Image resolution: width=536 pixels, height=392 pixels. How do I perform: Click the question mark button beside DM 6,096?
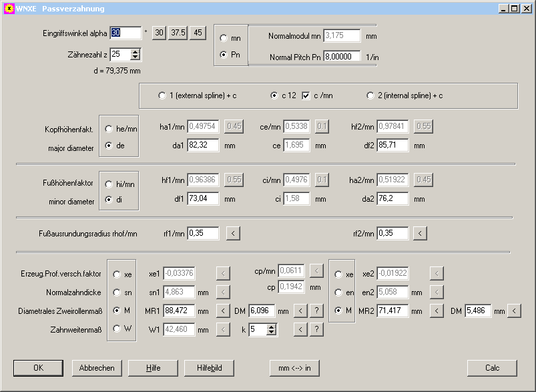coord(316,311)
